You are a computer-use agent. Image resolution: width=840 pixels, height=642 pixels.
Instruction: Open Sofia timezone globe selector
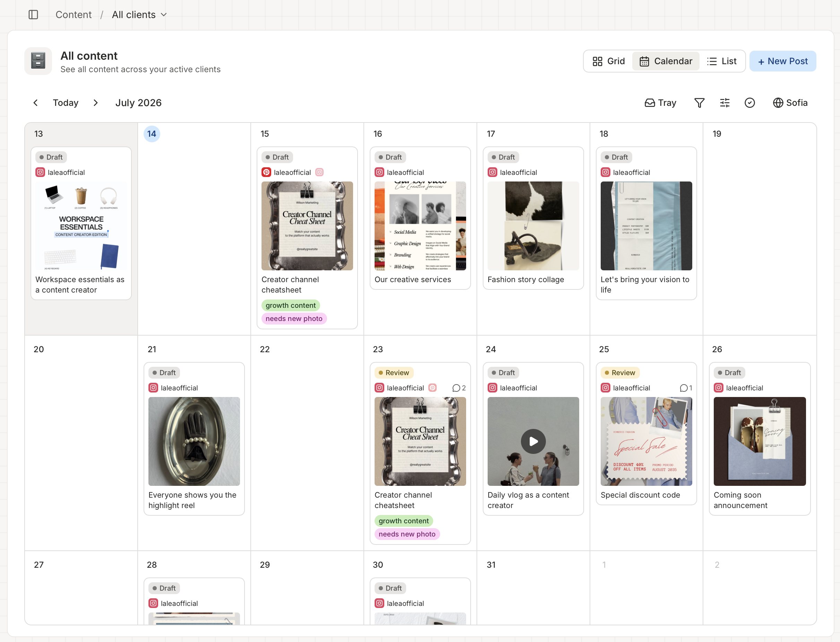click(790, 103)
